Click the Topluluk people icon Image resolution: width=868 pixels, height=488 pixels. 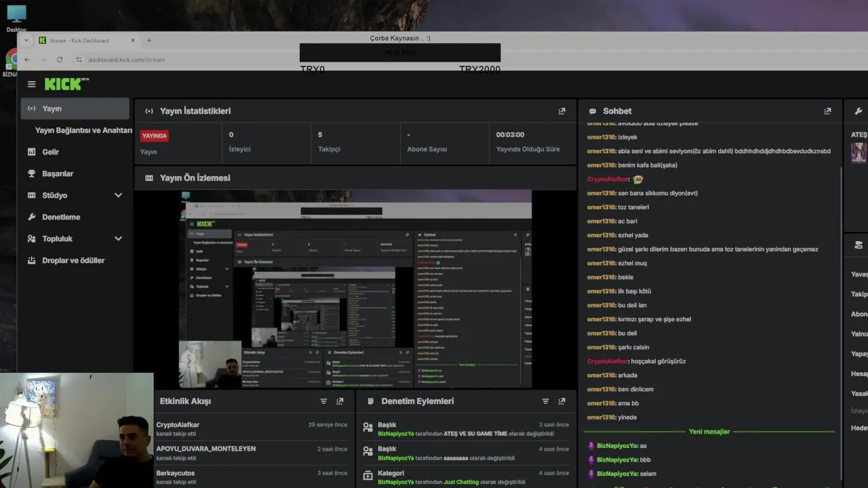coord(31,239)
